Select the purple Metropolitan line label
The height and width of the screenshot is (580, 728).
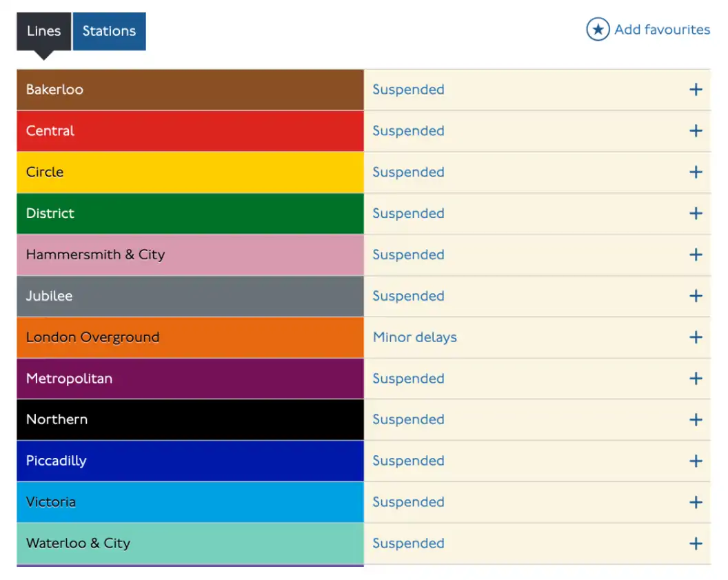tap(190, 379)
